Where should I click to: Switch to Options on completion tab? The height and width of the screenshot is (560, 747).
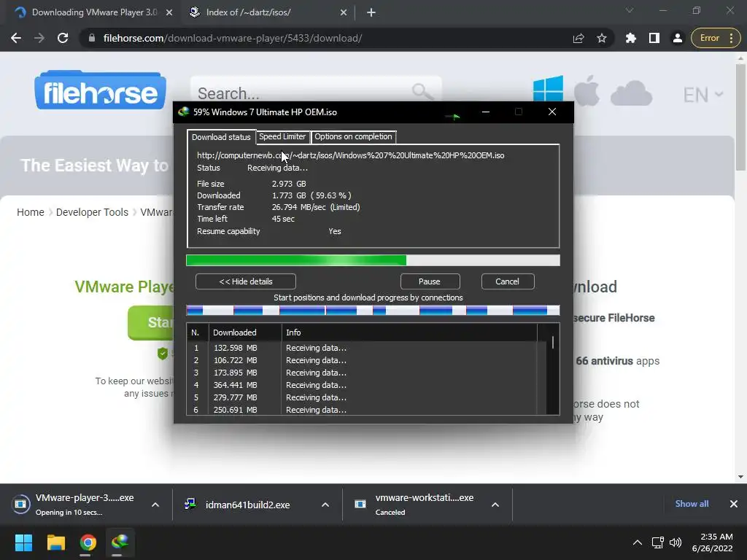point(353,136)
